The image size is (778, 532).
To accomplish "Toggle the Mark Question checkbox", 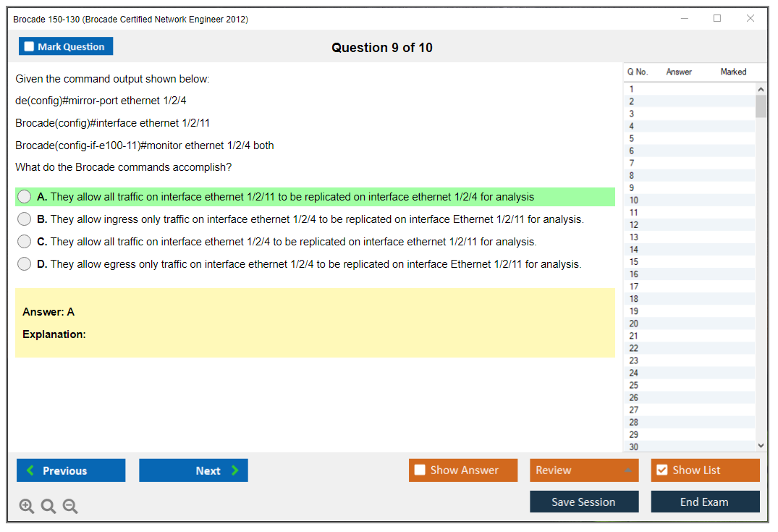I will pyautogui.click(x=30, y=47).
